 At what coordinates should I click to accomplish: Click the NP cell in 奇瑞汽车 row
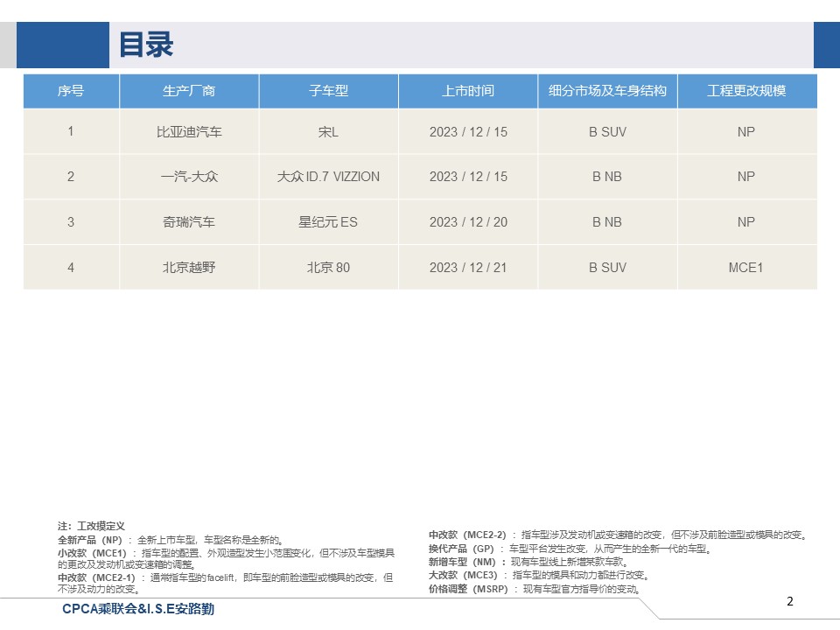tap(746, 222)
